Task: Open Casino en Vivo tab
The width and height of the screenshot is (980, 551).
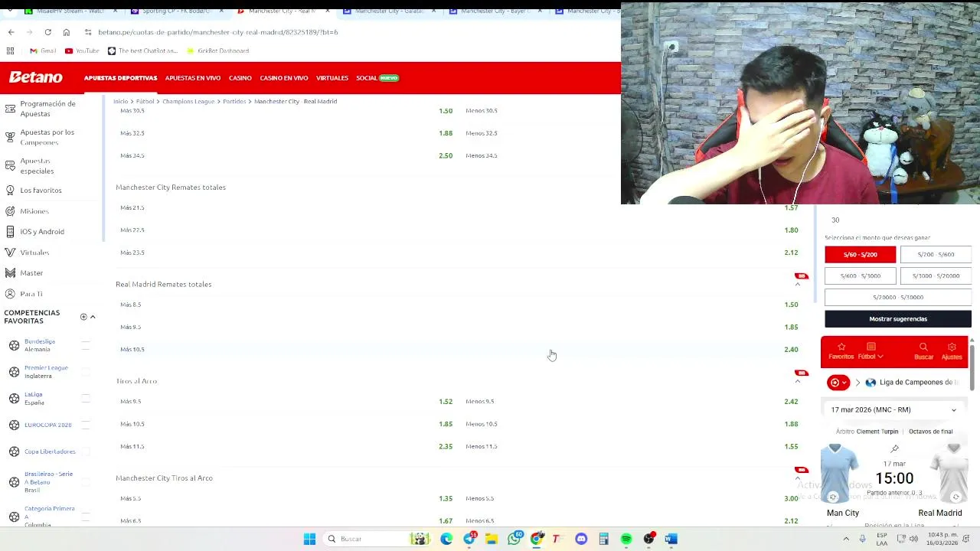Action: pos(284,78)
